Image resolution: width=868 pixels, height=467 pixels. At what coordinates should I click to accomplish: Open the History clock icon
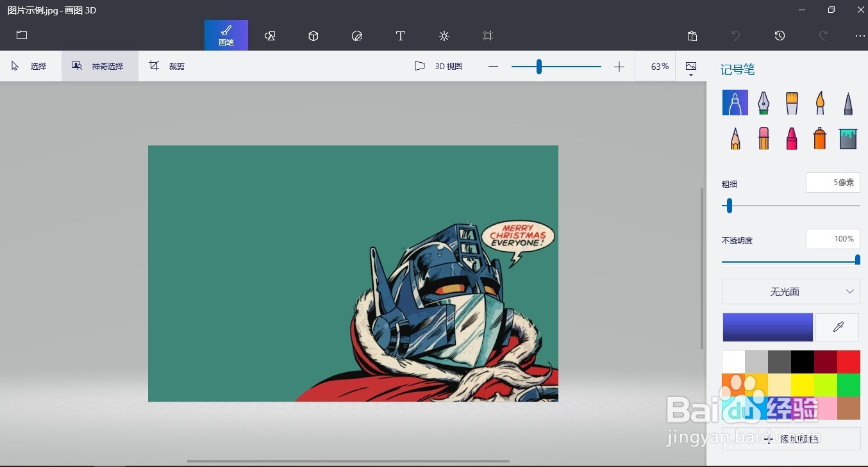780,36
